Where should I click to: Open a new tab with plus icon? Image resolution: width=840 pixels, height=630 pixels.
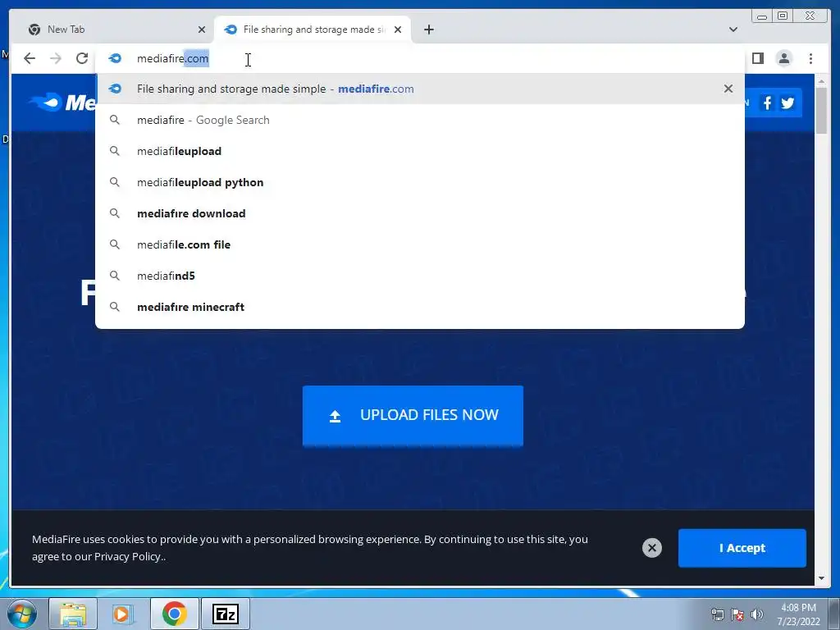pos(428,30)
